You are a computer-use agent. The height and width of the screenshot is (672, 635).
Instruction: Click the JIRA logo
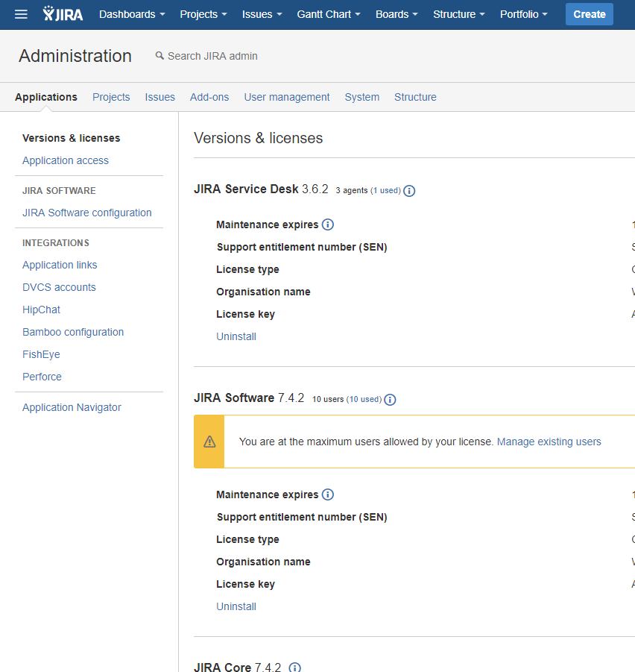click(63, 13)
